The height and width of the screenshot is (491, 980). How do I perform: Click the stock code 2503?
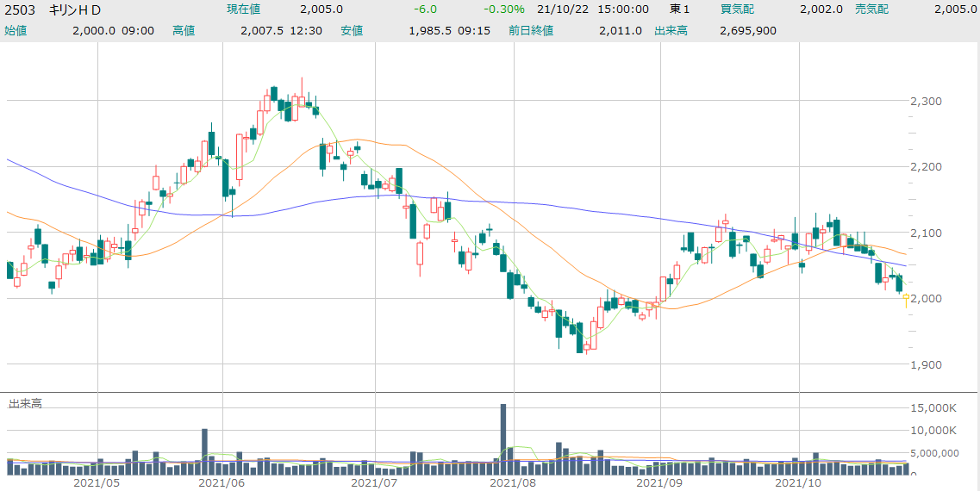point(20,9)
